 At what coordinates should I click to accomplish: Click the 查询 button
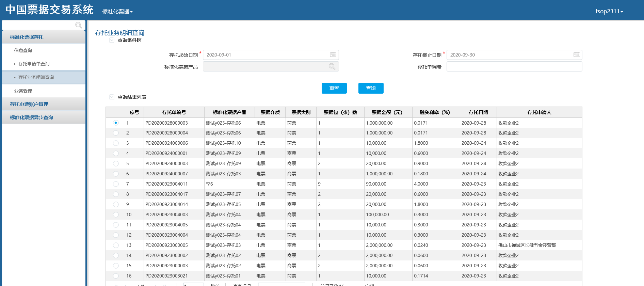pos(371,88)
